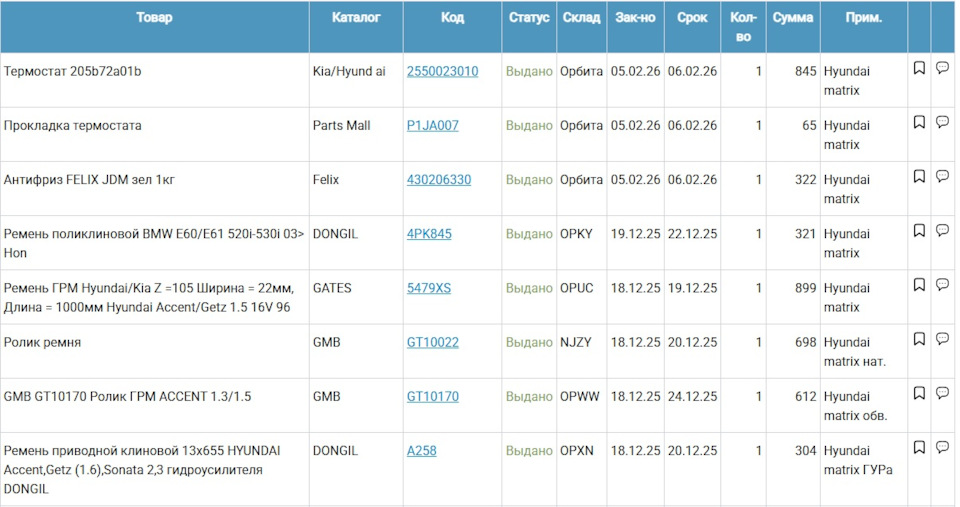This screenshot has width=960, height=507.
Task: Bookmark the Ролик ремня row
Action: [919, 339]
